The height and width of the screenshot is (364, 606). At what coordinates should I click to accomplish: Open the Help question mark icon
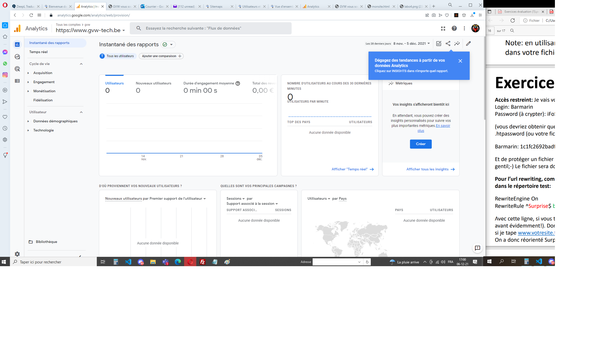coord(454,28)
